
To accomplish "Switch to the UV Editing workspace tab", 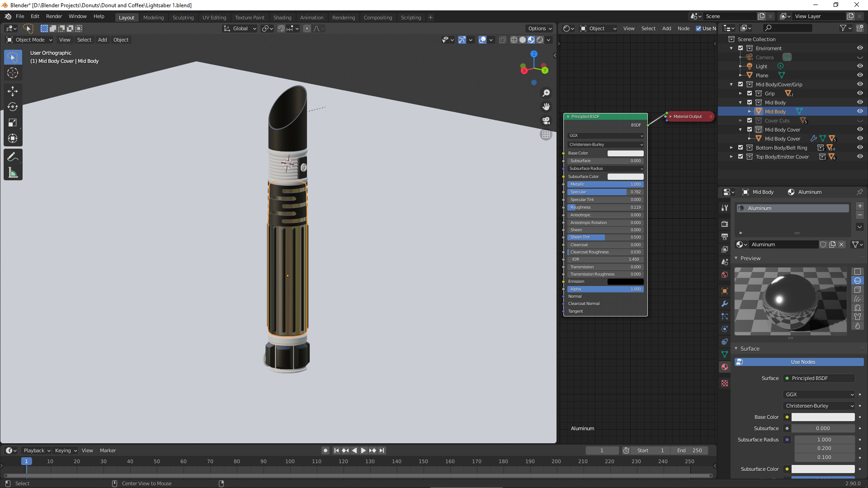I will 214,18.
